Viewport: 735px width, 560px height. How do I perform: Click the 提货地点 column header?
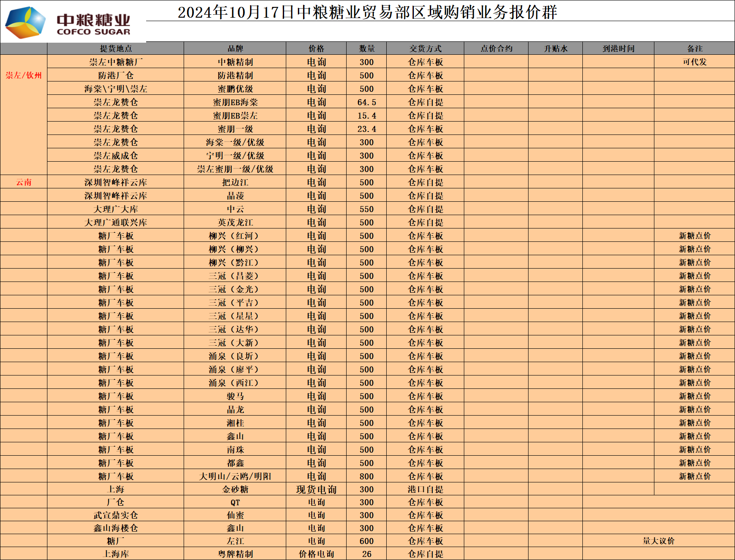116,49
